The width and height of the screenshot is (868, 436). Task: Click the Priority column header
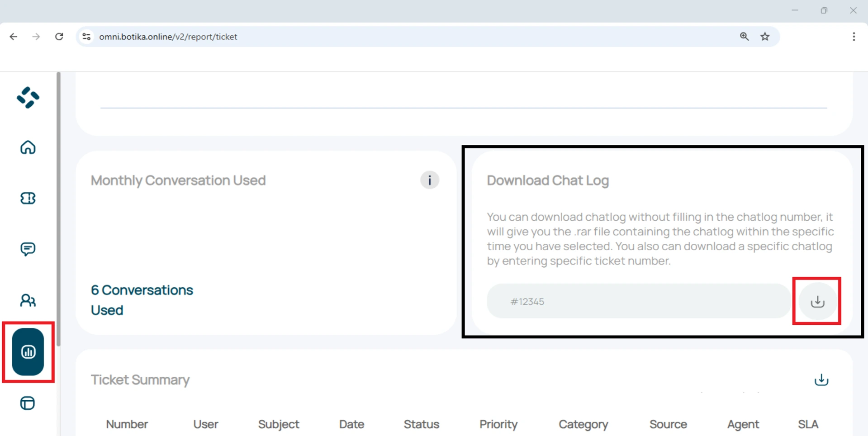click(x=498, y=424)
